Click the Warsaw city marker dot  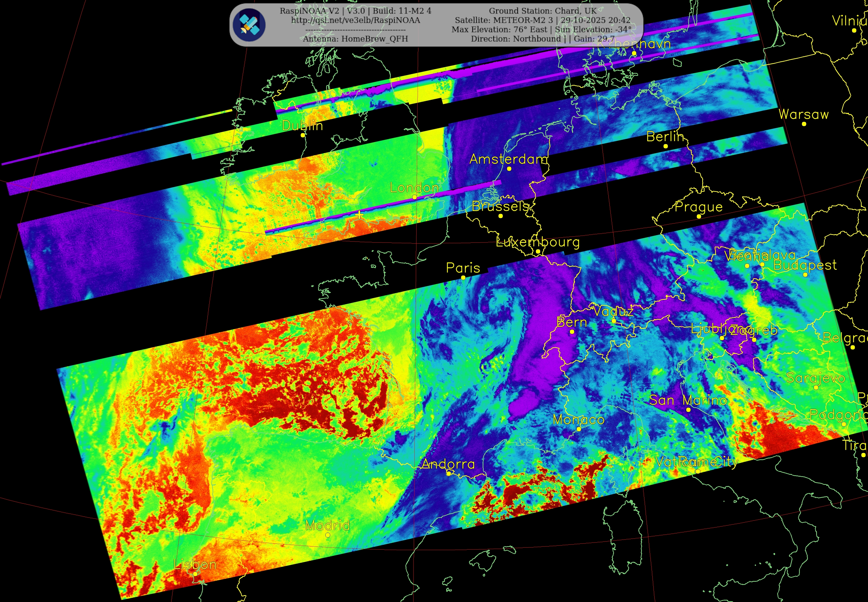click(804, 124)
